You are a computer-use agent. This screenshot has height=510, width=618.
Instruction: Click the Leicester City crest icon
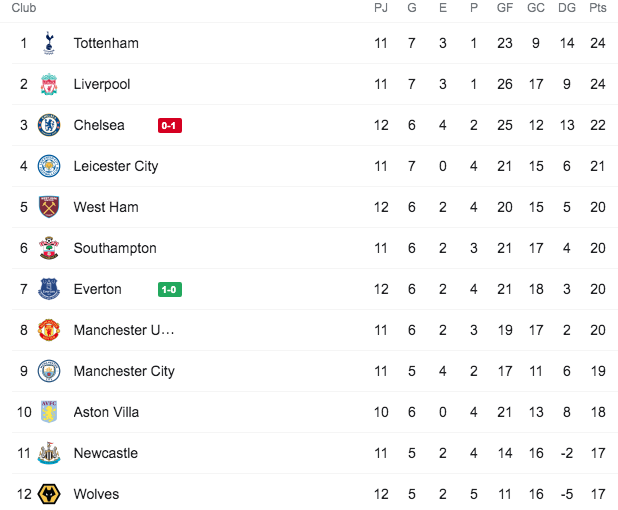click(49, 166)
